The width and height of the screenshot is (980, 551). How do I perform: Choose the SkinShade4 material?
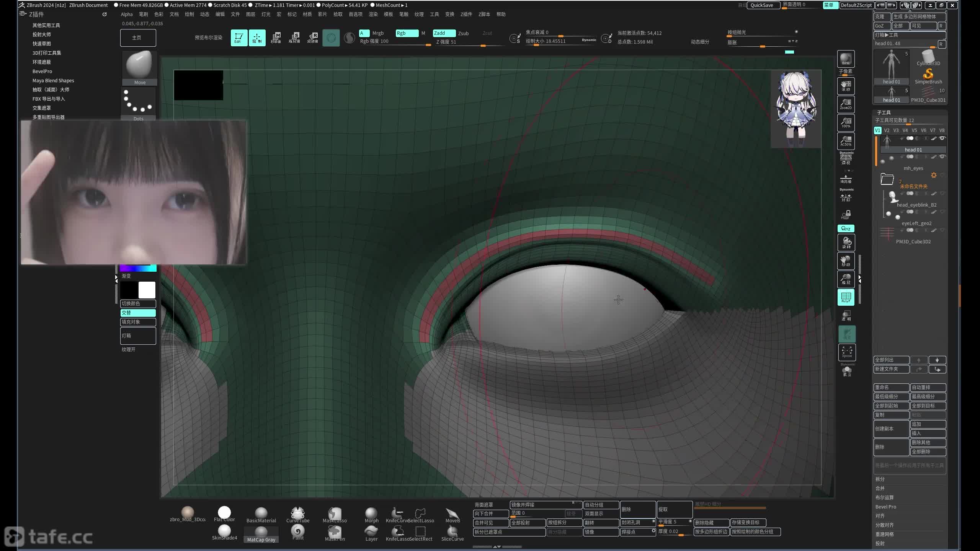(224, 532)
